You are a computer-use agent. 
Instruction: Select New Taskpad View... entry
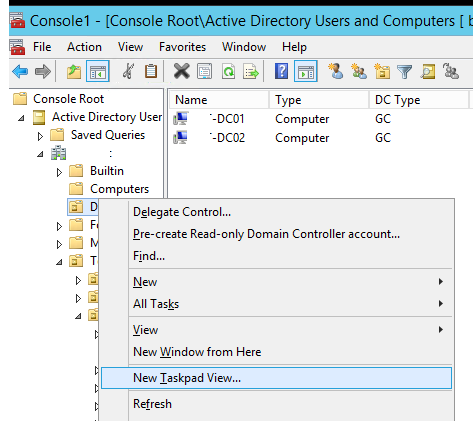[277, 378]
